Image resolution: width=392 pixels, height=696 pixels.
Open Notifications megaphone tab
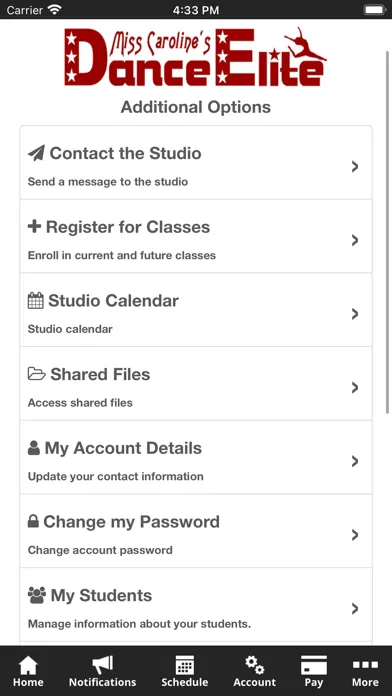(103, 672)
